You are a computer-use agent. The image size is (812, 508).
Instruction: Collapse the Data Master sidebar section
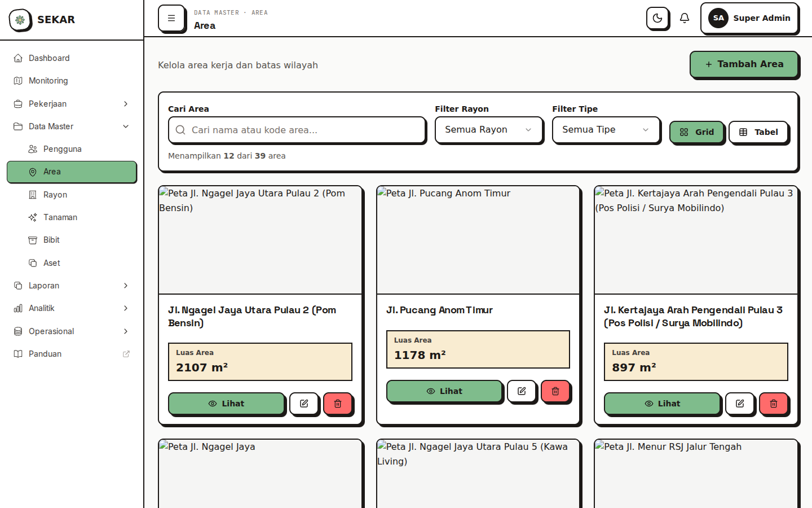click(x=72, y=126)
